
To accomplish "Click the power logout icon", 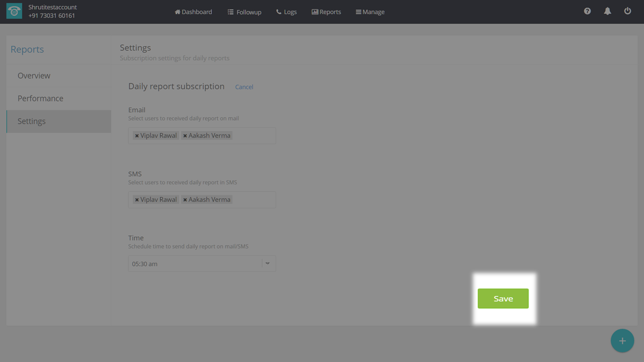I will (x=627, y=11).
